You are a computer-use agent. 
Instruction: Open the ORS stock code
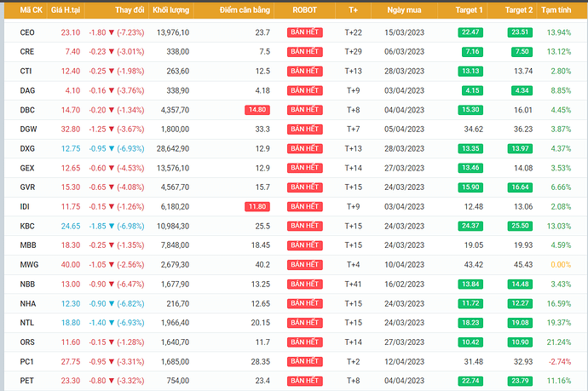[x=27, y=342]
